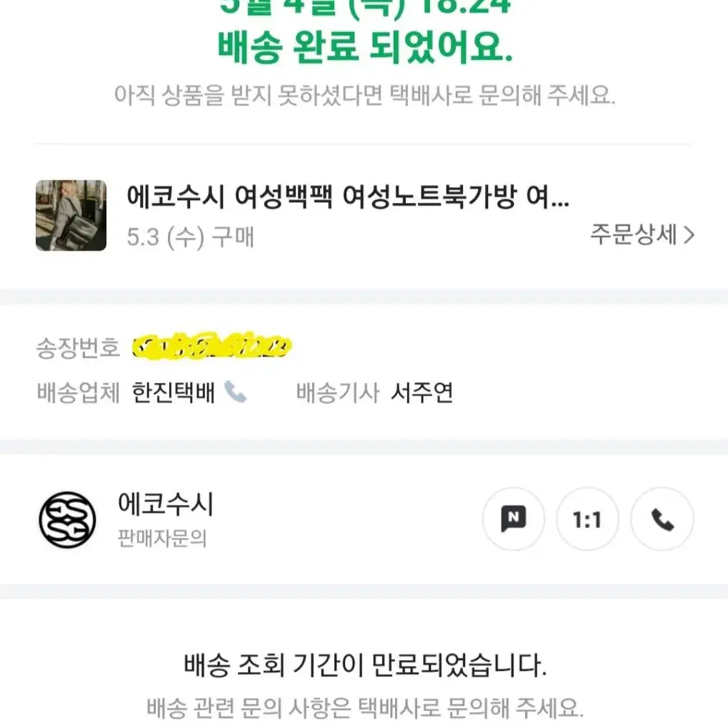Tap the 5.3 (수) 구매 purchase date
The height and width of the screenshot is (728, 728).
(x=190, y=236)
